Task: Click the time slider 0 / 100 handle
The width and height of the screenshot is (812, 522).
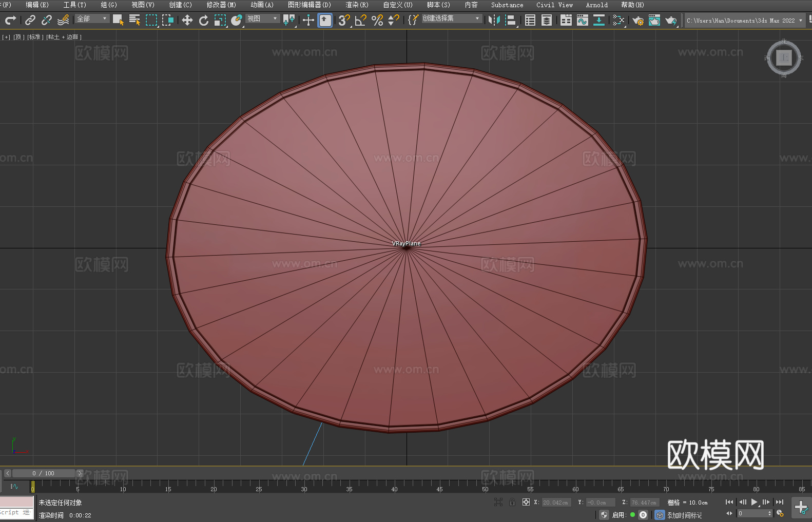Action: click(44, 473)
